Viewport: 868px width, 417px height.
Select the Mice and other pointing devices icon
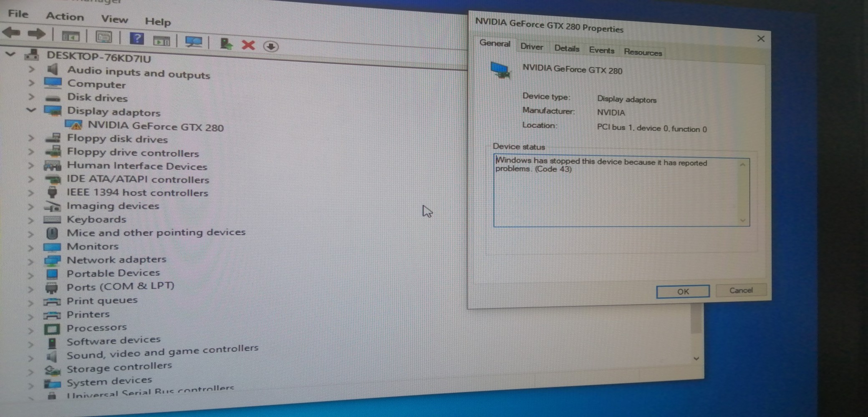tap(52, 233)
